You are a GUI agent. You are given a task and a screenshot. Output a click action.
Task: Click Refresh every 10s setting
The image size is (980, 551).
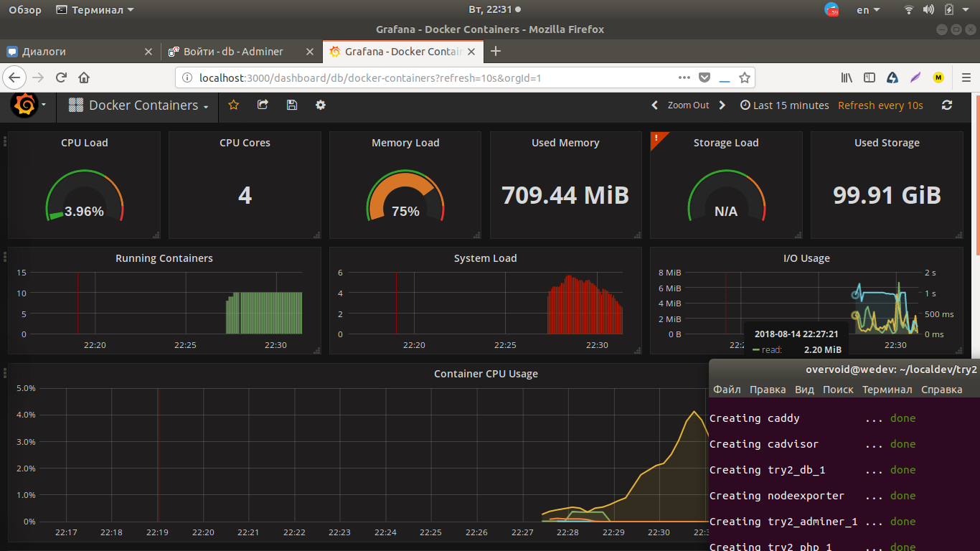[x=880, y=105]
